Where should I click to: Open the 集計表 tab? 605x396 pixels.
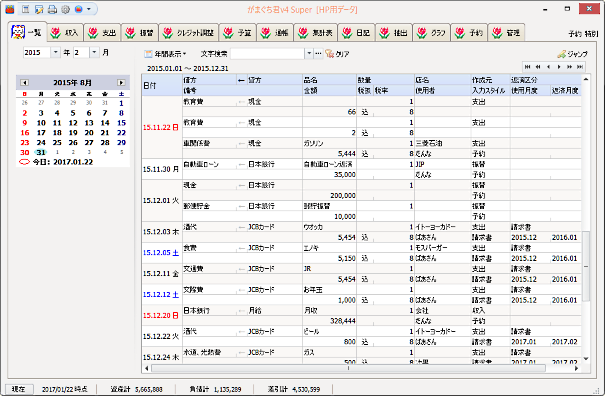[x=316, y=33]
